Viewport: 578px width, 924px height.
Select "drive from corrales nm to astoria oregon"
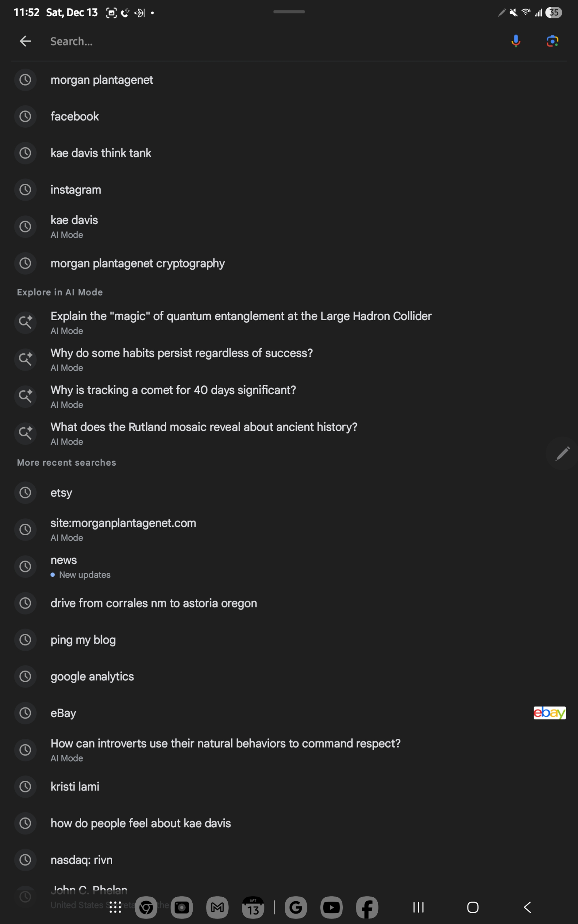(x=154, y=603)
